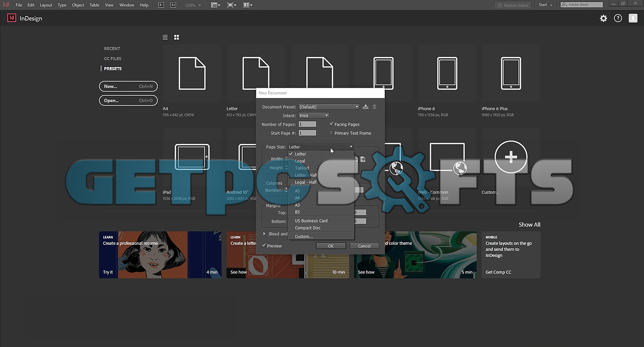Image resolution: width=644 pixels, height=347 pixels.
Task: Click the Open... button
Action: pyautogui.click(x=128, y=100)
